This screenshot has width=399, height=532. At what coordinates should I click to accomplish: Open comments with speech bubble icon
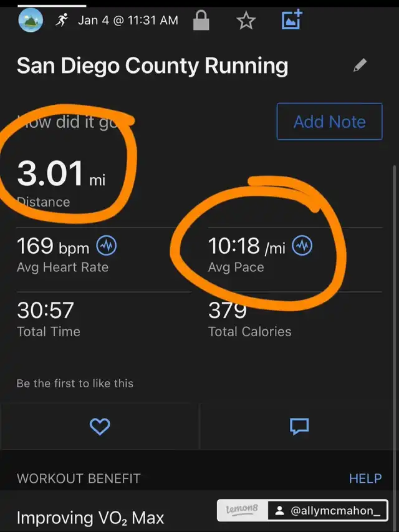pyautogui.click(x=299, y=426)
